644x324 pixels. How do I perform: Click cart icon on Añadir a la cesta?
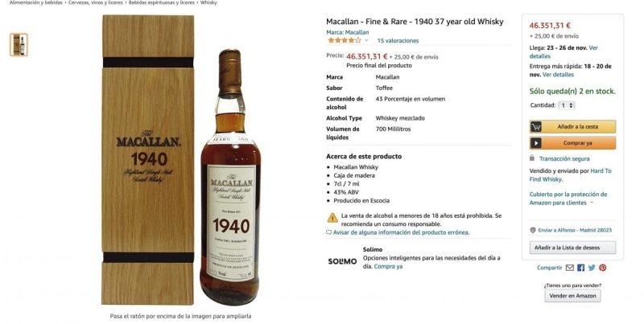(535, 127)
